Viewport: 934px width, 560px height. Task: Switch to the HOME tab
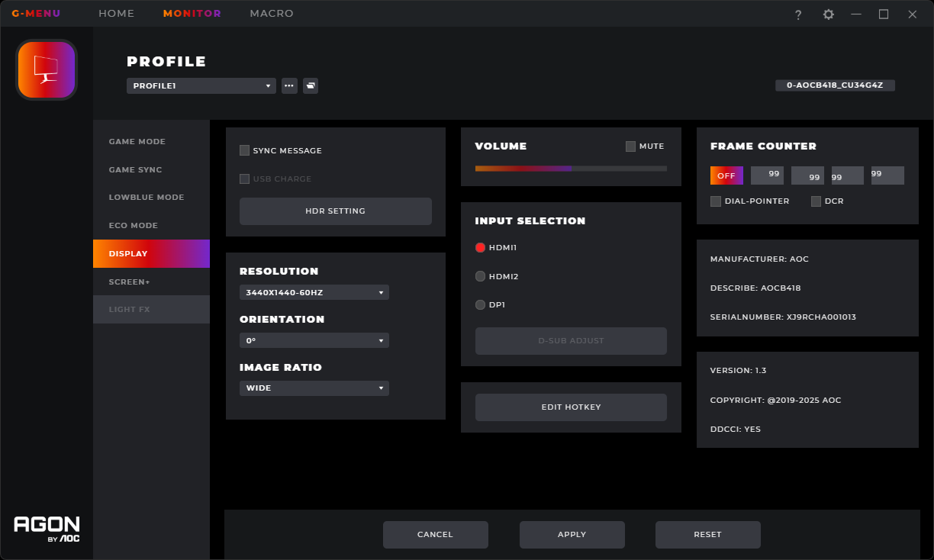[117, 14]
